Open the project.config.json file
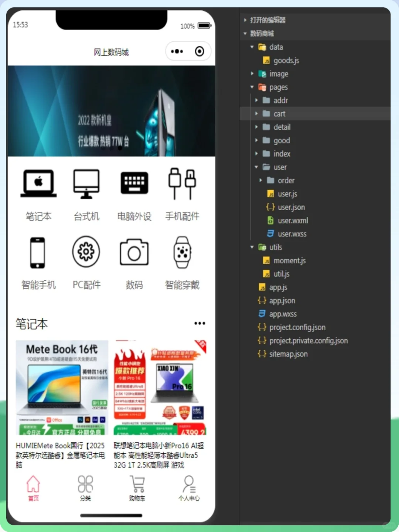Screen dimensions: 399x532 (297, 327)
